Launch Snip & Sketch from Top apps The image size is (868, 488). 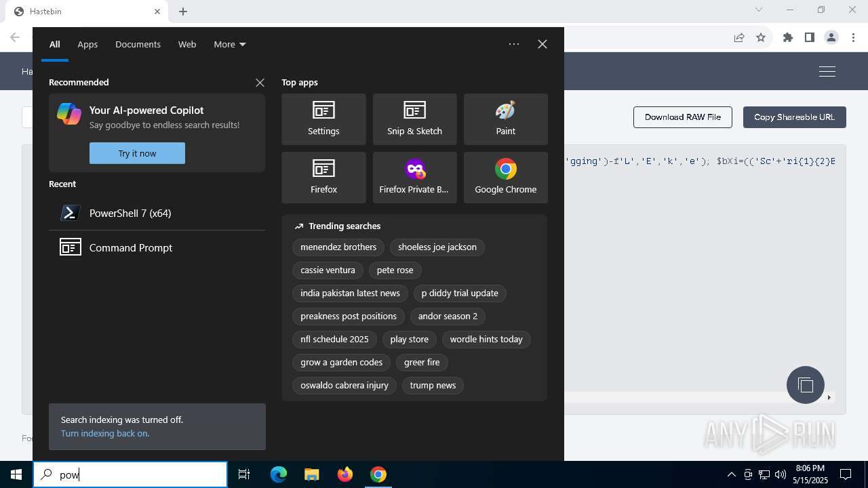point(414,119)
